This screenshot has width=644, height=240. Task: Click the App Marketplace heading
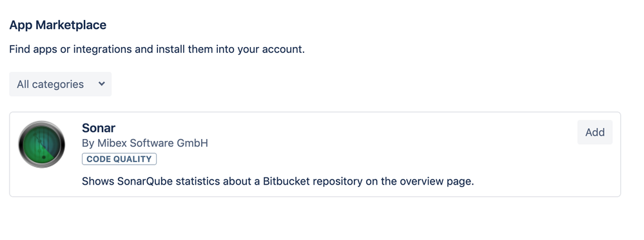(x=57, y=25)
